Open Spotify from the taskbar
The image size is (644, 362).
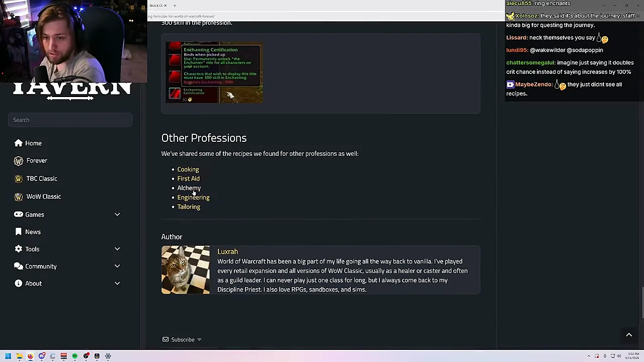coord(74,356)
